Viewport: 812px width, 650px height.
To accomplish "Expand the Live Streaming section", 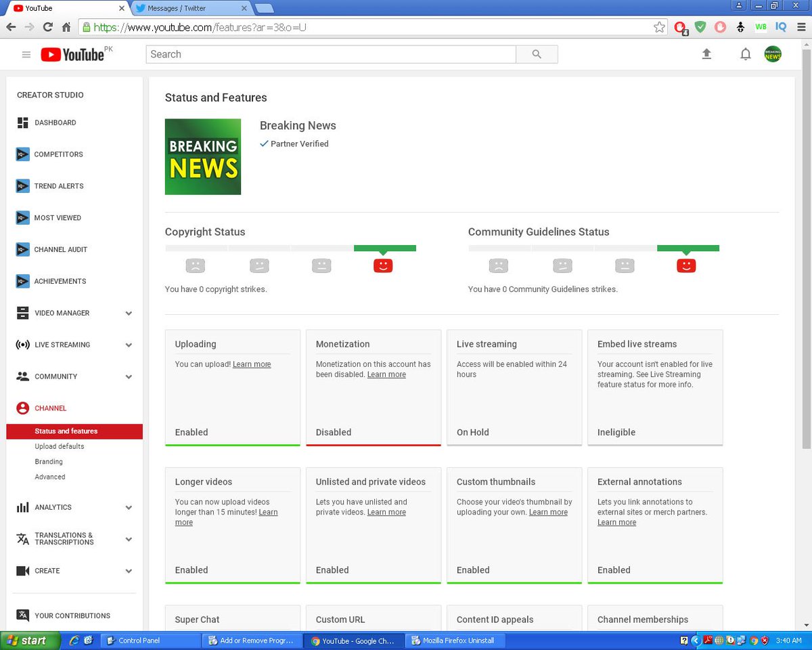I will [129, 345].
